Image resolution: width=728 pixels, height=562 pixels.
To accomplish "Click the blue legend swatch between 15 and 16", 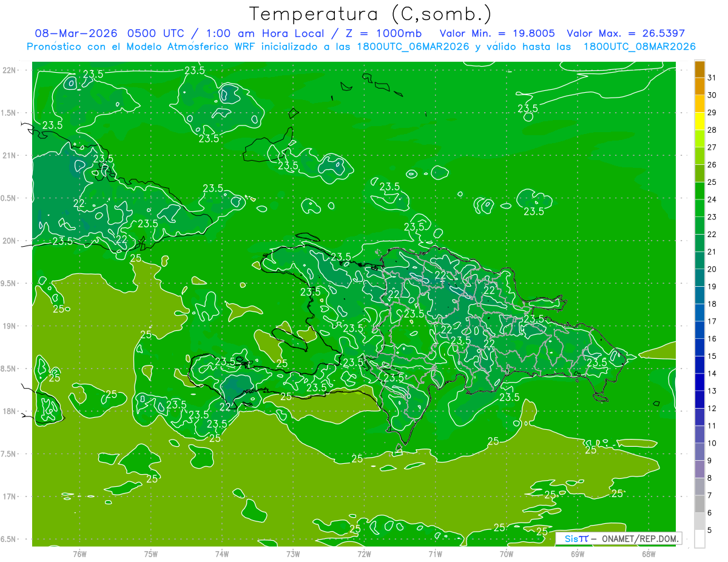I will coord(699,347).
